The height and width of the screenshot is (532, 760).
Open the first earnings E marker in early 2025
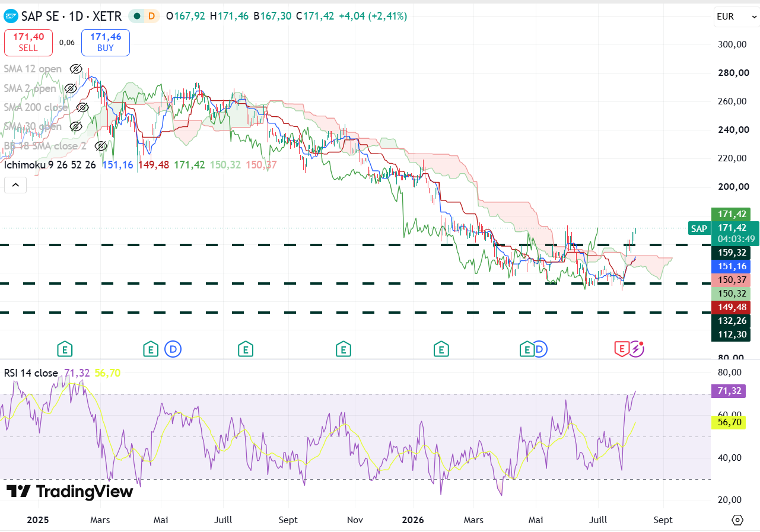(x=65, y=349)
